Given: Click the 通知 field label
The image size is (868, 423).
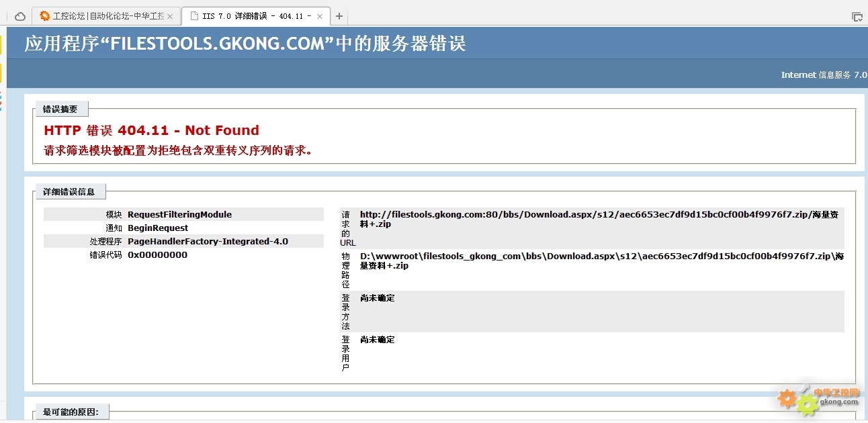Looking at the screenshot, I should (x=114, y=228).
